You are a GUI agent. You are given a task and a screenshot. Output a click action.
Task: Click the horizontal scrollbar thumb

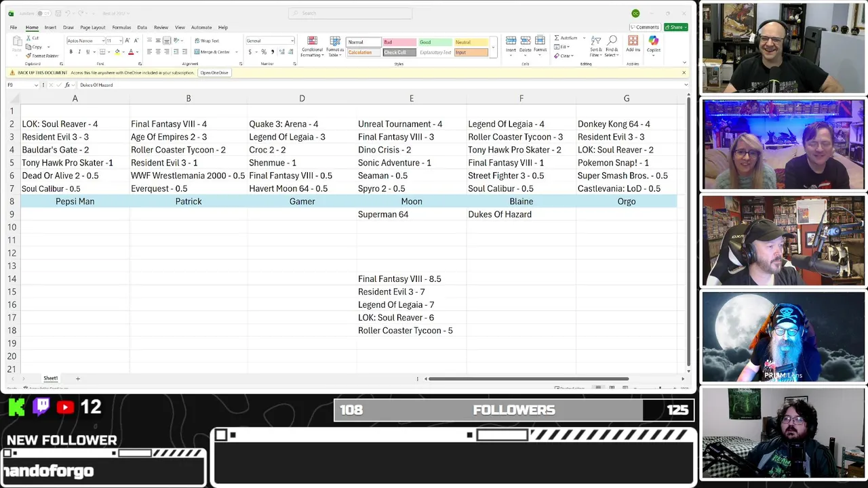(528, 379)
